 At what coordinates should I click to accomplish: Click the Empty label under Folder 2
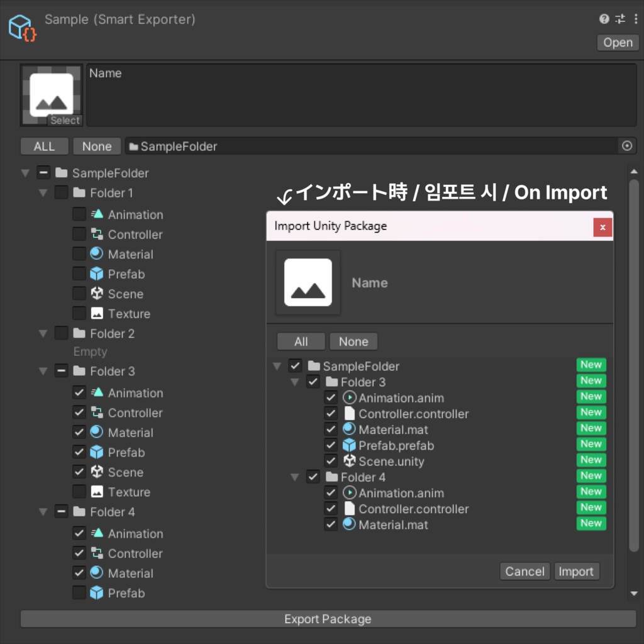[x=91, y=352]
